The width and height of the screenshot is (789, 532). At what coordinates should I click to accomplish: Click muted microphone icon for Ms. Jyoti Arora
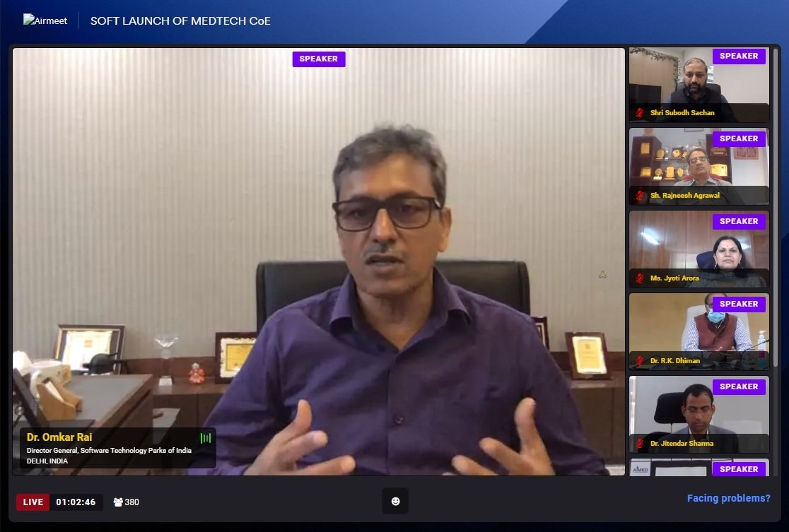[640, 278]
